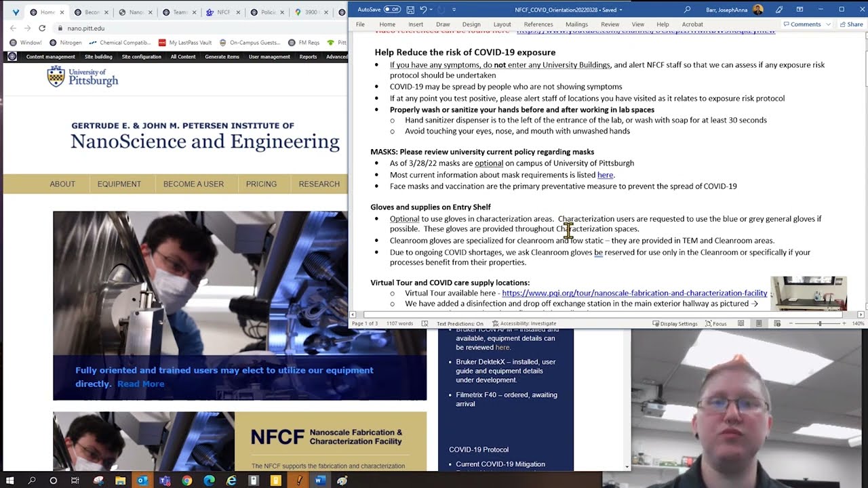
Task: Click the 1107 words count in status bar
Action: 399,323
